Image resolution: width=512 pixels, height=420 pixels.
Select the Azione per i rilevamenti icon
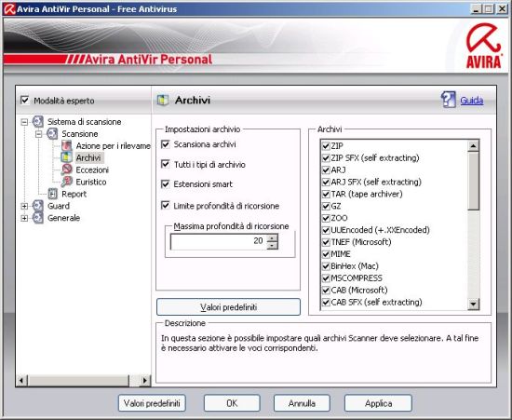[x=67, y=145]
